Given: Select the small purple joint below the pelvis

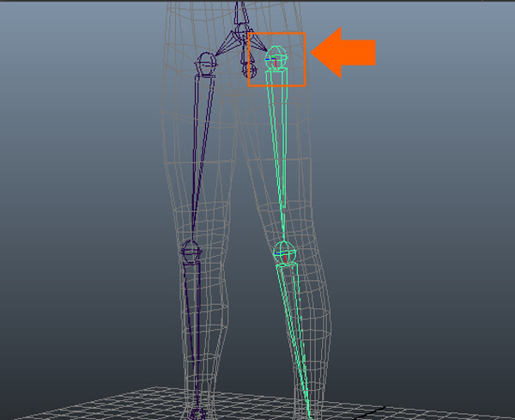Looking at the screenshot, I should (x=249, y=70).
